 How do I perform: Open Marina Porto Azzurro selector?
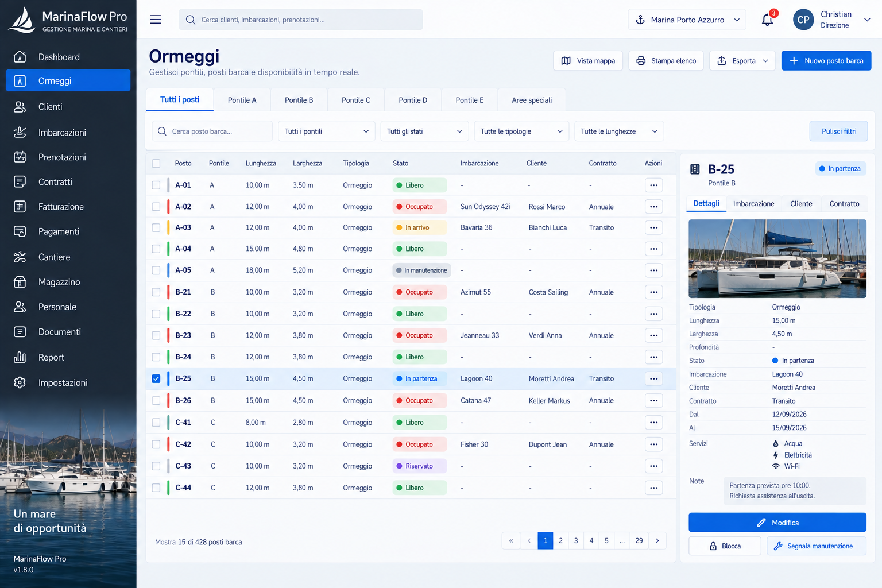(687, 20)
